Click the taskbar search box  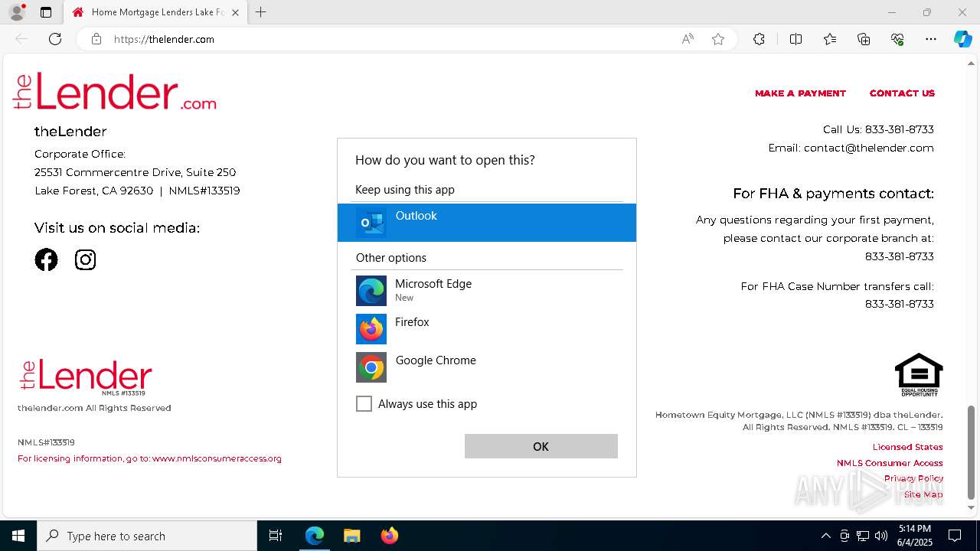[x=147, y=536]
